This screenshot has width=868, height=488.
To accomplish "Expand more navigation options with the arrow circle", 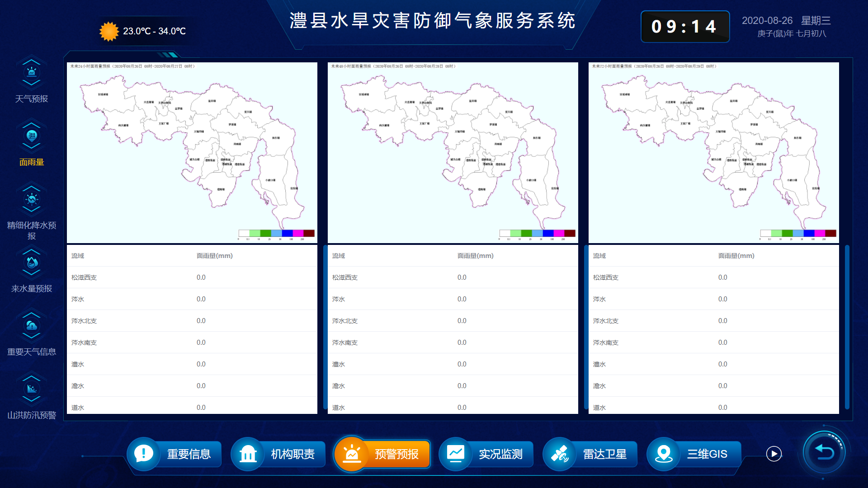I will click(774, 454).
